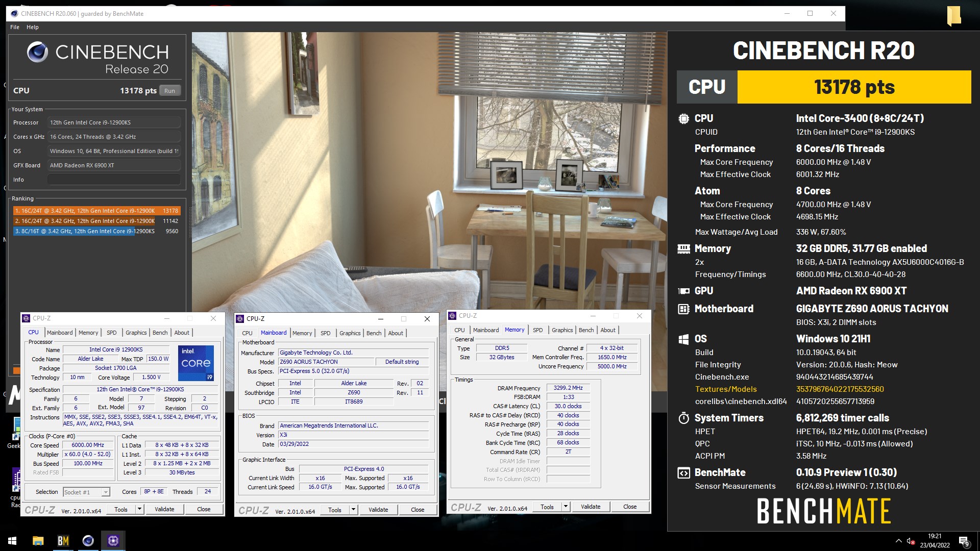980x551 pixels.
Task: Open the Windows Start menu
Action: point(12,541)
